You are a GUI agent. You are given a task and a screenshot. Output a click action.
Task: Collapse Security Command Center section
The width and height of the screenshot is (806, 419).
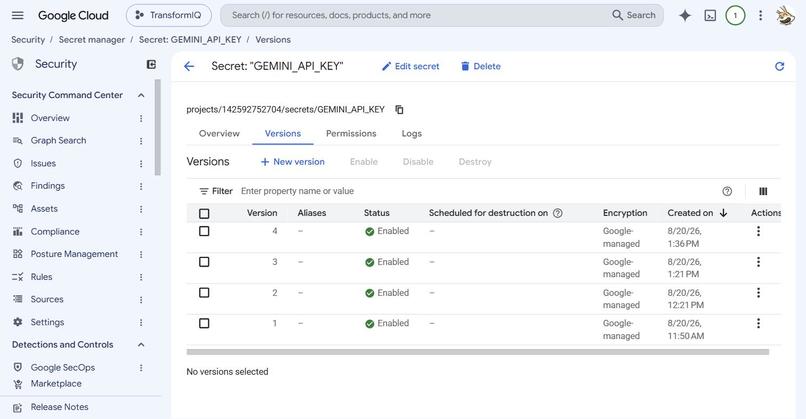pyautogui.click(x=141, y=96)
